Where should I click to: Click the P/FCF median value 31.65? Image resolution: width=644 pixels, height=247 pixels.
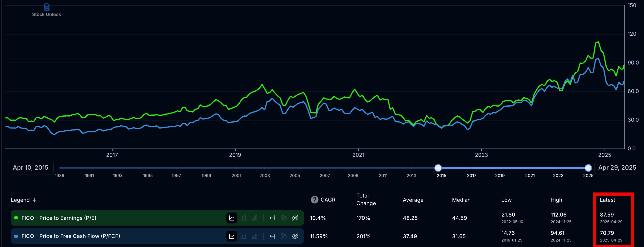pyautogui.click(x=459, y=236)
